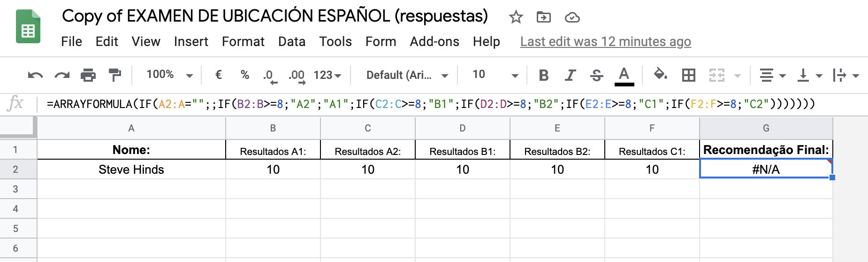Format selected cell as percent

tap(244, 75)
